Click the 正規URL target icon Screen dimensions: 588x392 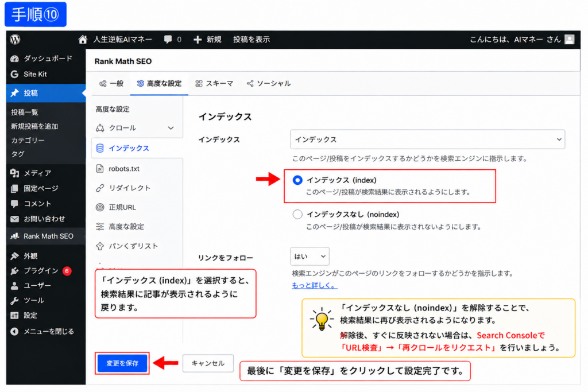(100, 207)
